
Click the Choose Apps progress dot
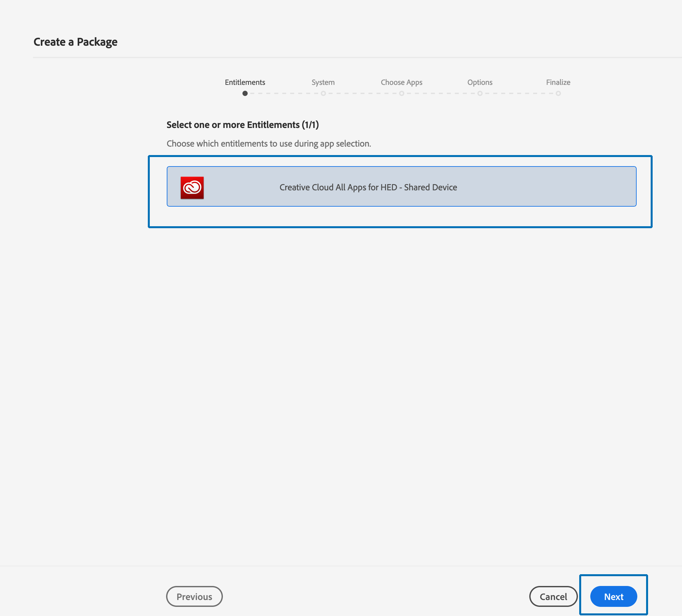tap(402, 93)
